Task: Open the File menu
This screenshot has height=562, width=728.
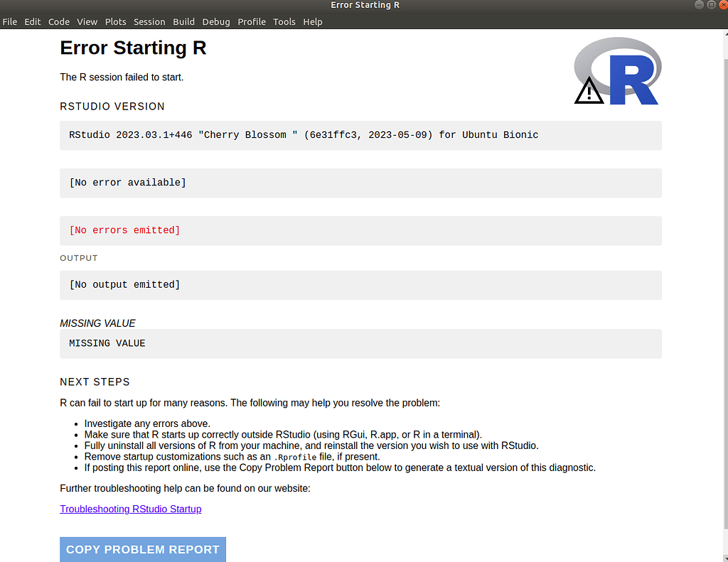Action: [9, 21]
